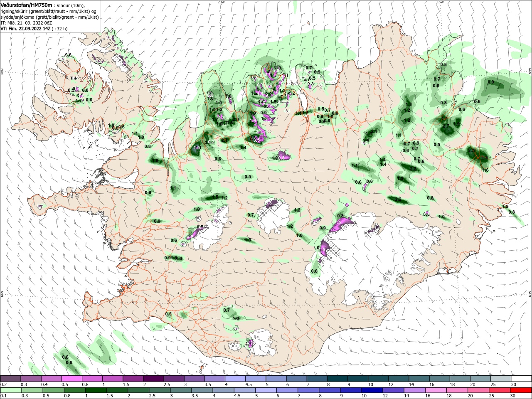Screen dimensions: 532x399
Task: Click the snow legend swatch between 0.2 and 0.3
Action: pos(10,378)
